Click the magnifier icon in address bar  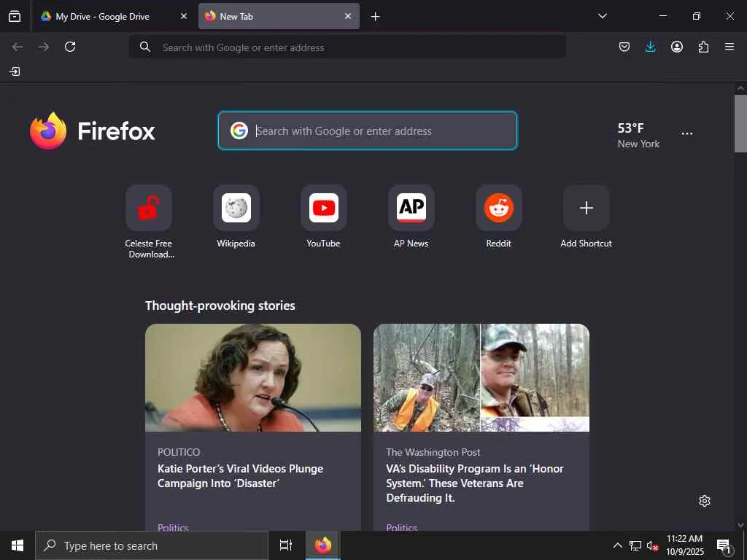coord(145,47)
